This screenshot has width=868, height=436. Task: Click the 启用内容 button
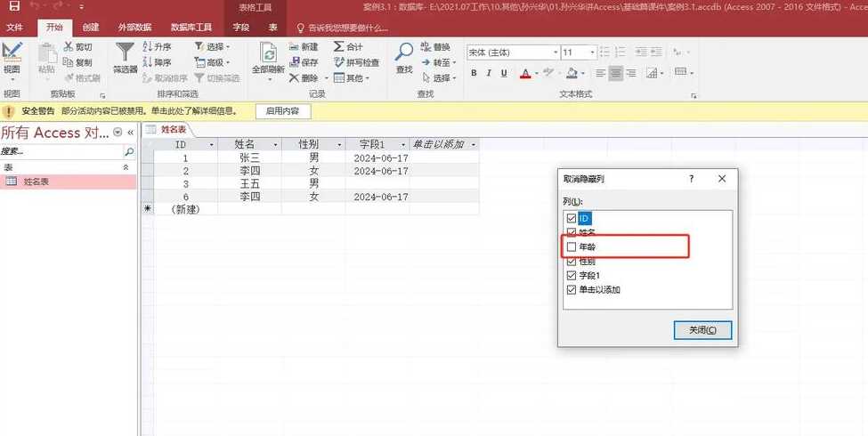point(283,111)
